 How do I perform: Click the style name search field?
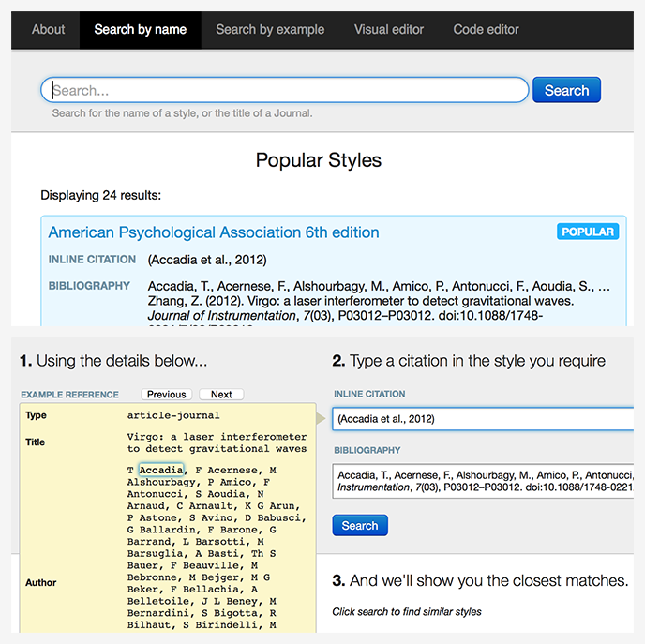pyautogui.click(x=285, y=91)
